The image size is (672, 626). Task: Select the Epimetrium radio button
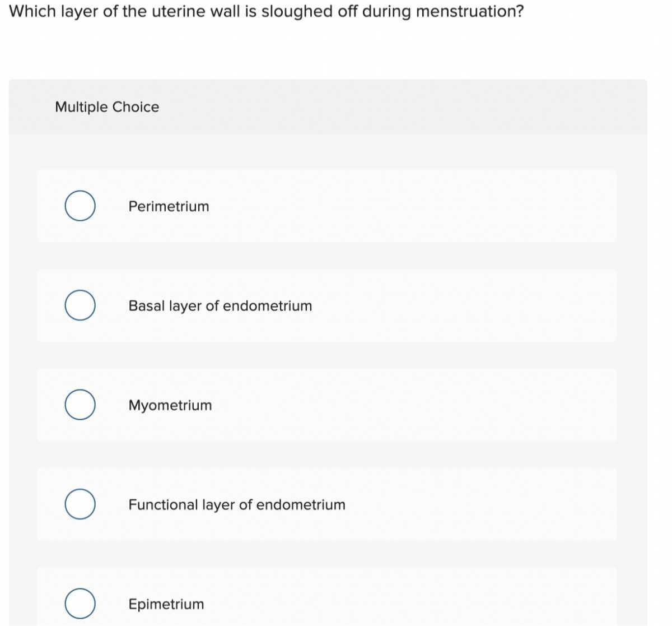pos(80,604)
